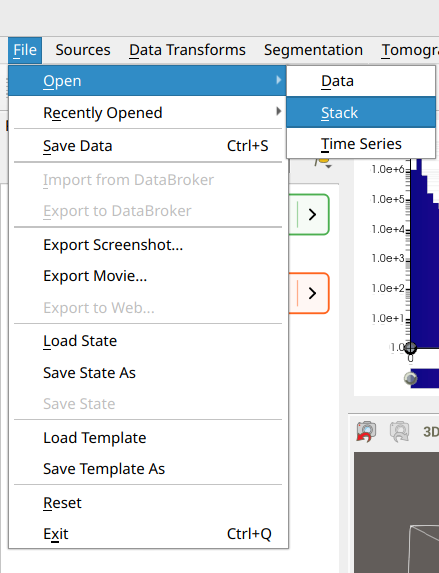Open the Data Transforms menu

pyautogui.click(x=187, y=50)
